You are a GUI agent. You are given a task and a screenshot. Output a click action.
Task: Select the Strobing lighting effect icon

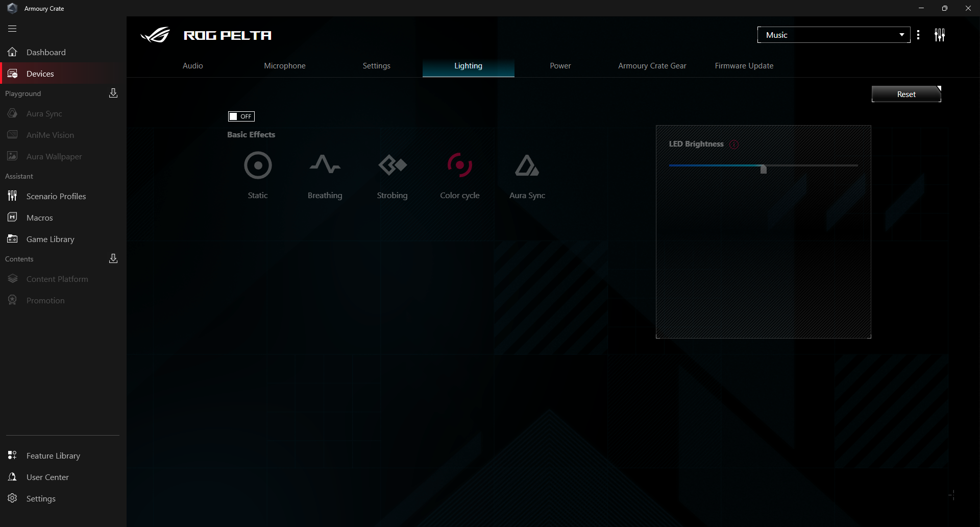[x=393, y=165]
